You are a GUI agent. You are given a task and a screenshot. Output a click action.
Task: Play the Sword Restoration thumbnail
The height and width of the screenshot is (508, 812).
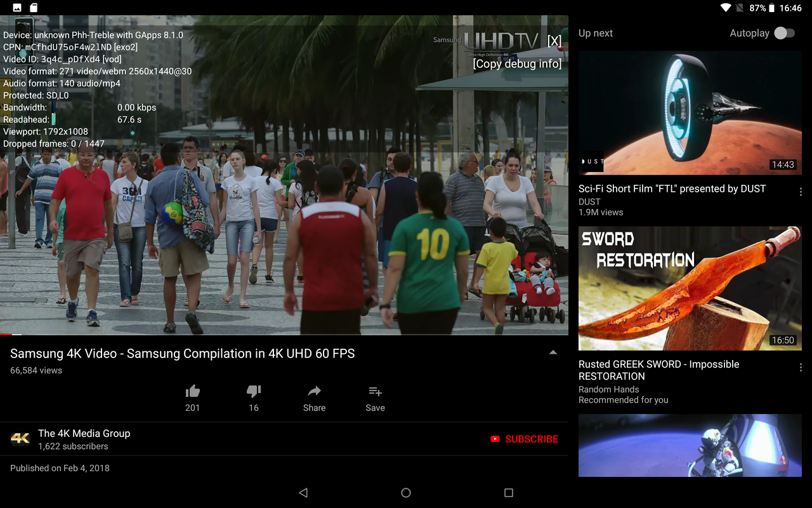(690, 288)
